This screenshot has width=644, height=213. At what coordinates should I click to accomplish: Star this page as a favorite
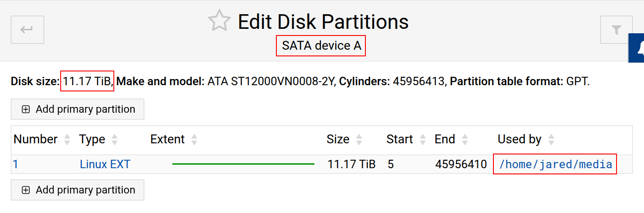pyautogui.click(x=219, y=21)
